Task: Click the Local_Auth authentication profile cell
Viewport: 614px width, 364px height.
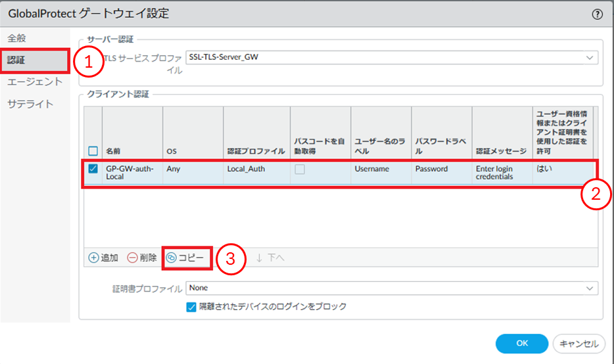Action: pos(245,169)
